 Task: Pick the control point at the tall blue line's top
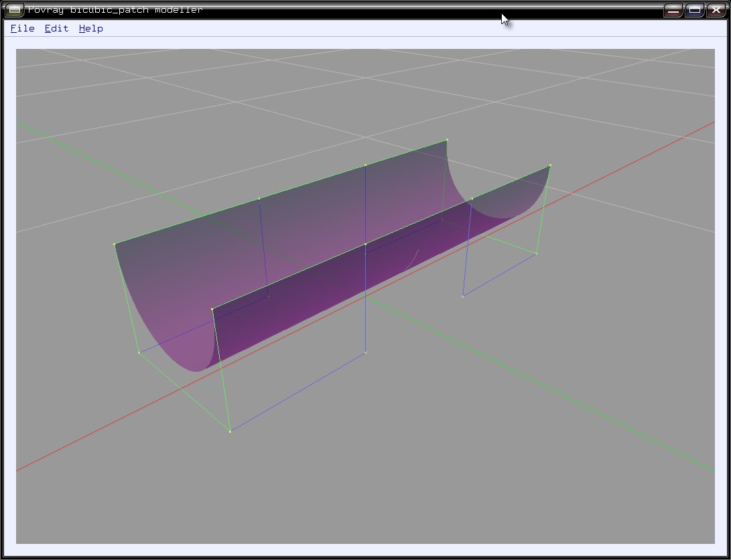pos(365,165)
